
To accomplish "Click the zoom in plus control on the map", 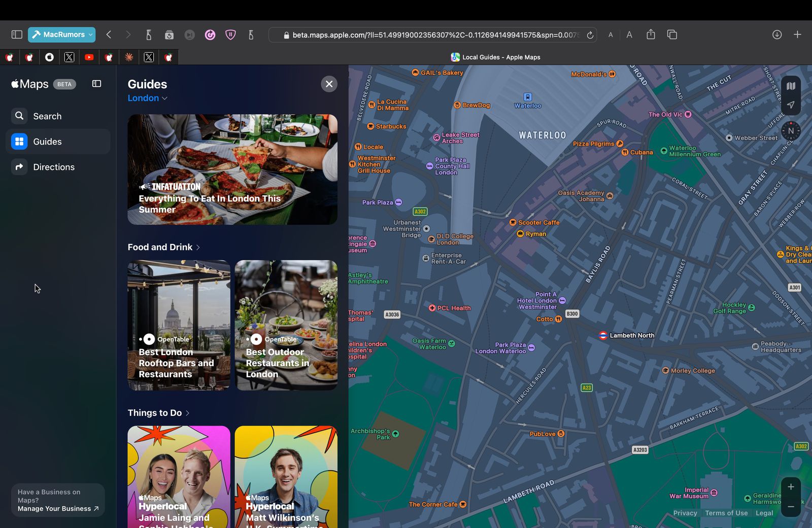I will tap(791, 486).
